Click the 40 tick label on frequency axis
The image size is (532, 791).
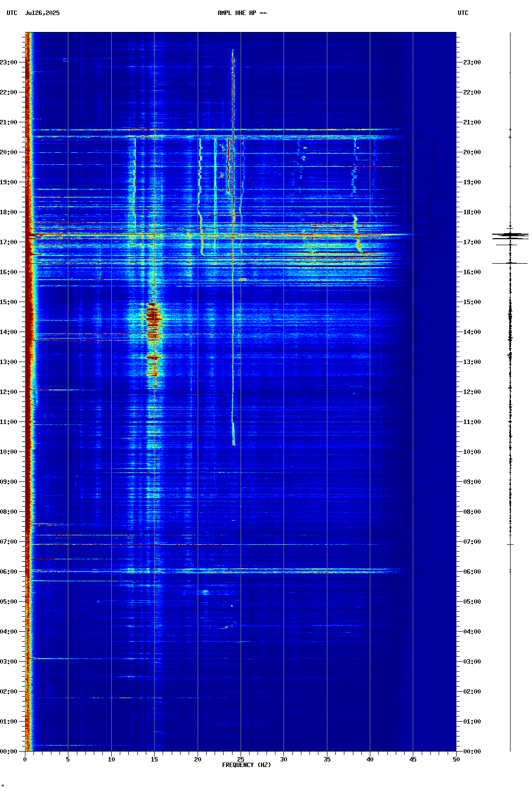point(370,760)
